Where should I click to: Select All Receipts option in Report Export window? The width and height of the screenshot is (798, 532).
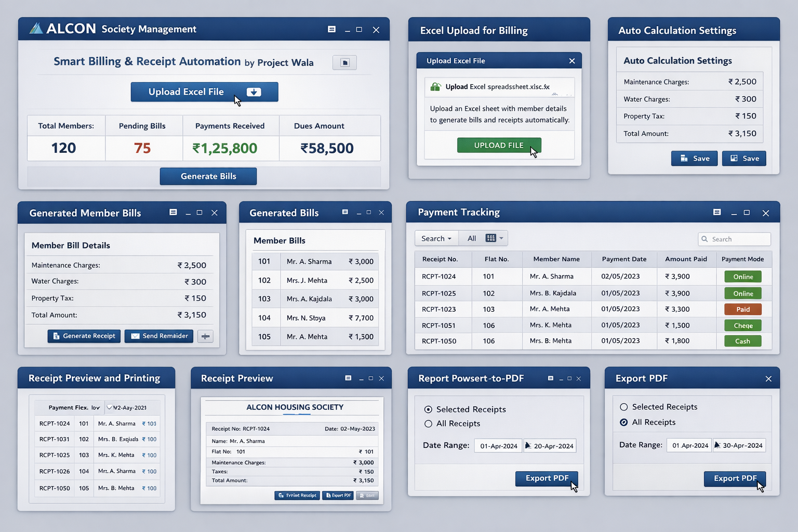(x=428, y=423)
